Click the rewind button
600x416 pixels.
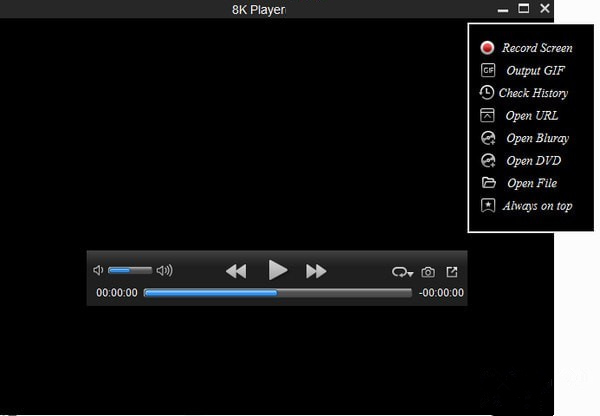pyautogui.click(x=236, y=271)
